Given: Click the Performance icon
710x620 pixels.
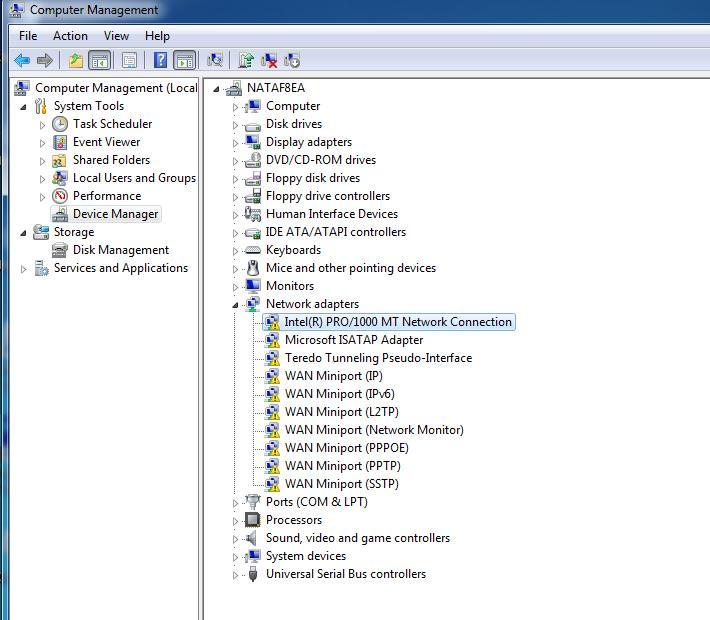Looking at the screenshot, I should pos(60,196).
